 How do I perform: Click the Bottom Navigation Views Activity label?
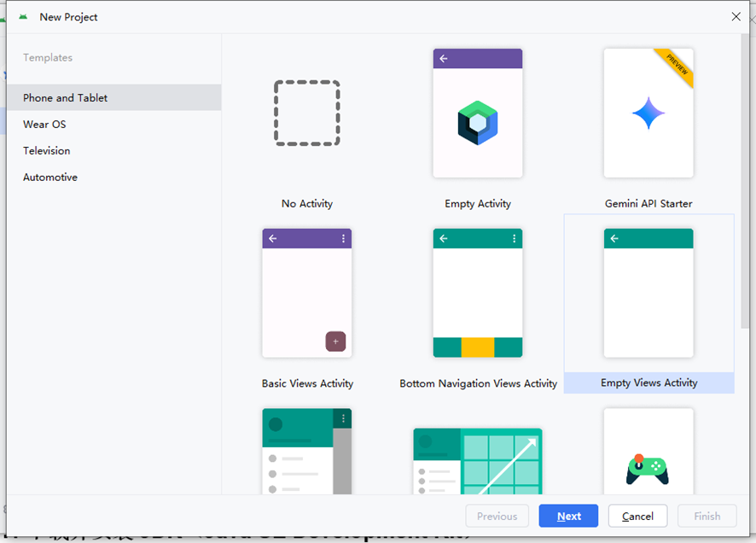point(478,383)
